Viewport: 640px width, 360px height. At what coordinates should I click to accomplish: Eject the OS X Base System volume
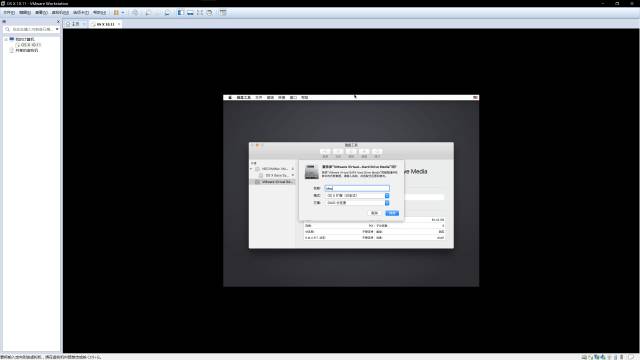point(293,176)
